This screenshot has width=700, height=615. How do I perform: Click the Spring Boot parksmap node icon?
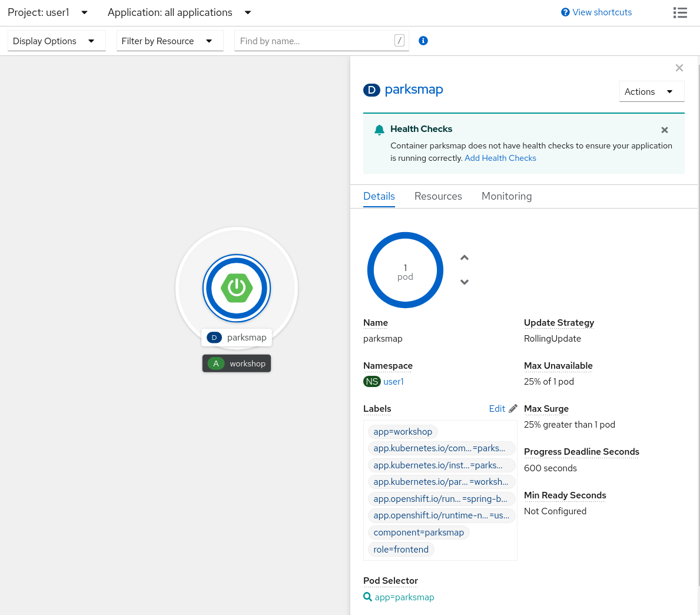point(237,288)
